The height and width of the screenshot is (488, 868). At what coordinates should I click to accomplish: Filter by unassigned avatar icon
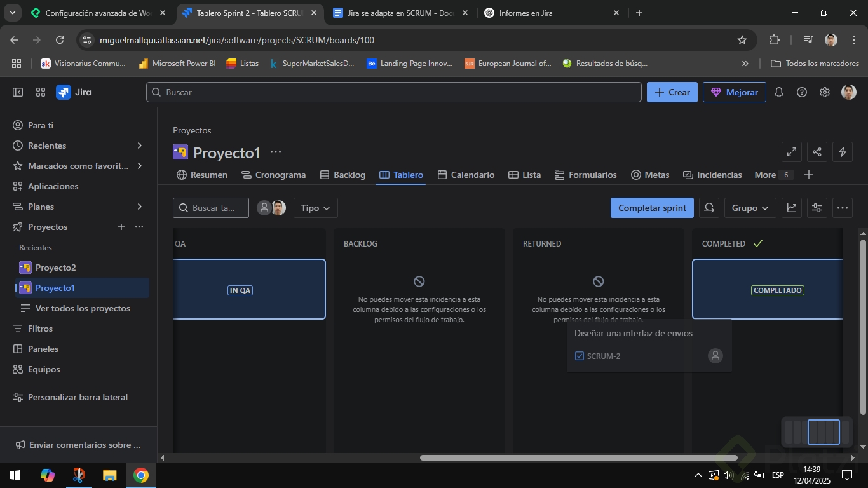coord(264,208)
